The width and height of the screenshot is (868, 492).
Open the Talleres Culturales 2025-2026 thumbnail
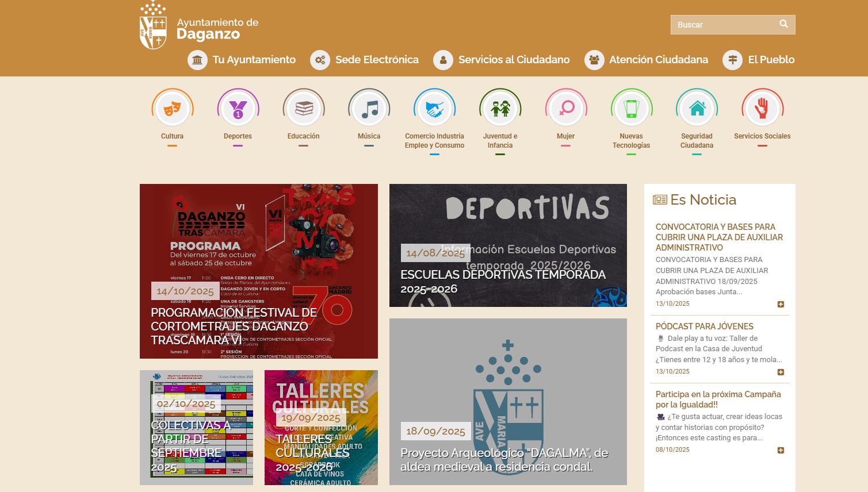(321, 428)
